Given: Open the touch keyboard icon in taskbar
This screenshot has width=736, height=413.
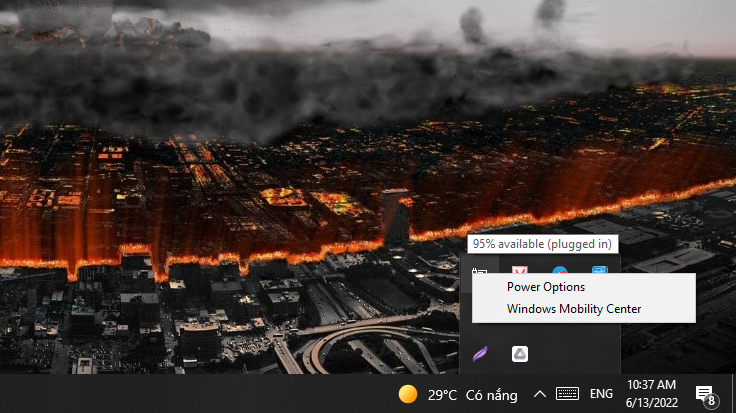Looking at the screenshot, I should (567, 394).
